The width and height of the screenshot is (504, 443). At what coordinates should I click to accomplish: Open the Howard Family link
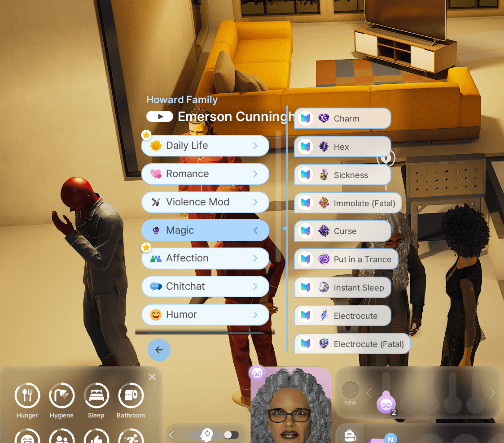point(182,100)
